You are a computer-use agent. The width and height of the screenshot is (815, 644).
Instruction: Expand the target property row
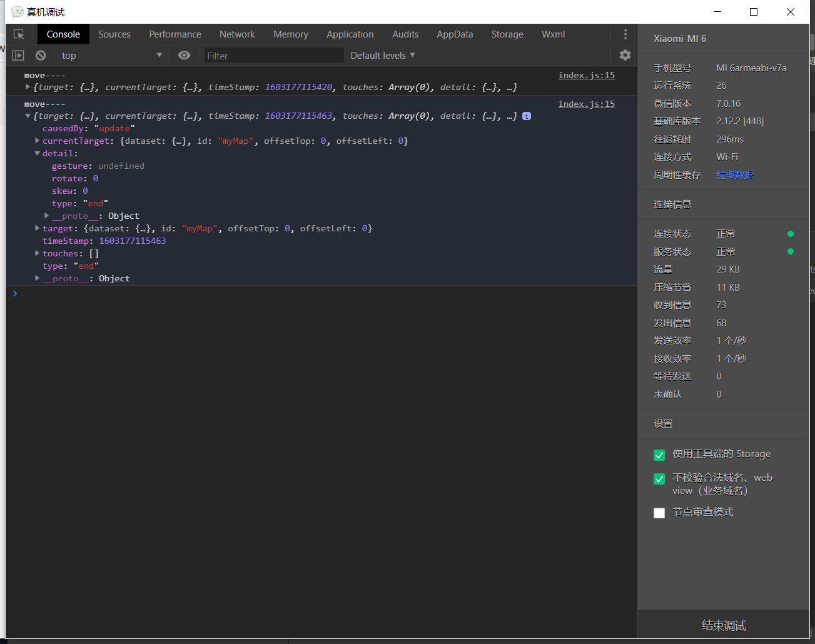[37, 228]
